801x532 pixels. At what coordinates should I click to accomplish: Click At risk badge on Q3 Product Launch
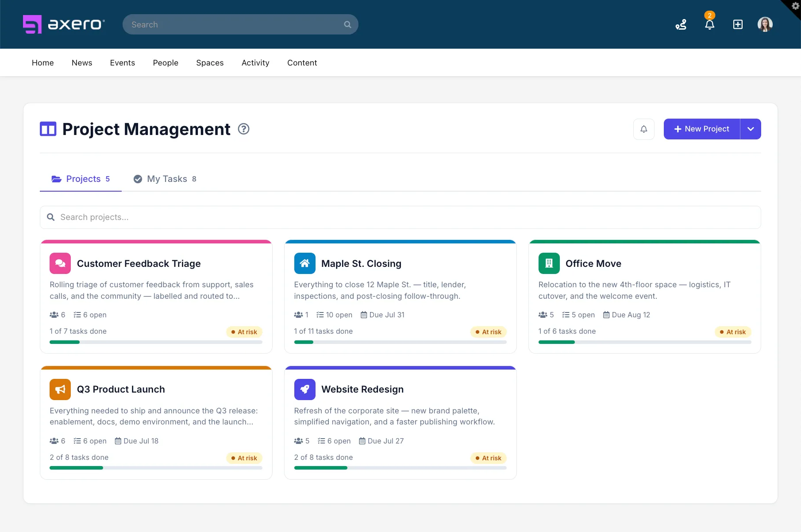click(x=244, y=458)
